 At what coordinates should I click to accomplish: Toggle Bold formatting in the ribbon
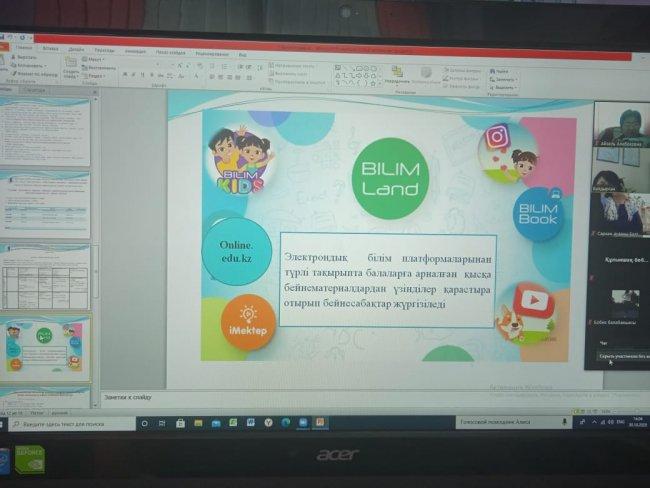pos(125,75)
